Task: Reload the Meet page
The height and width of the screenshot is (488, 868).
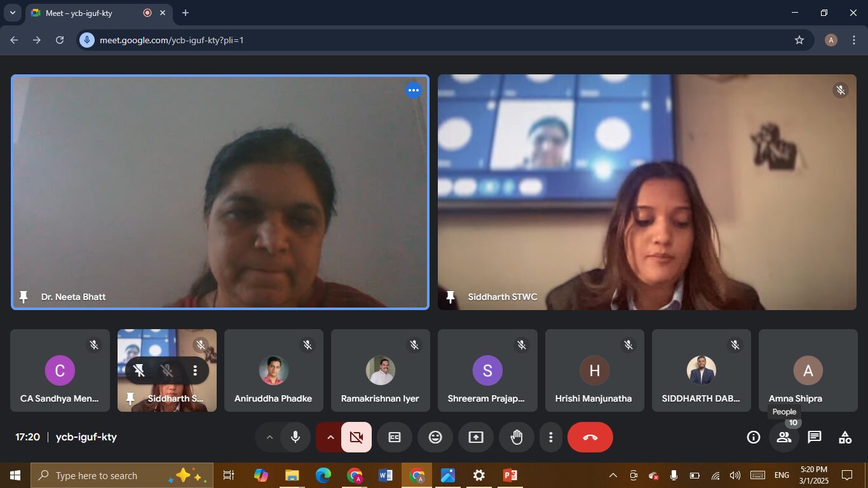Action: pyautogui.click(x=60, y=40)
